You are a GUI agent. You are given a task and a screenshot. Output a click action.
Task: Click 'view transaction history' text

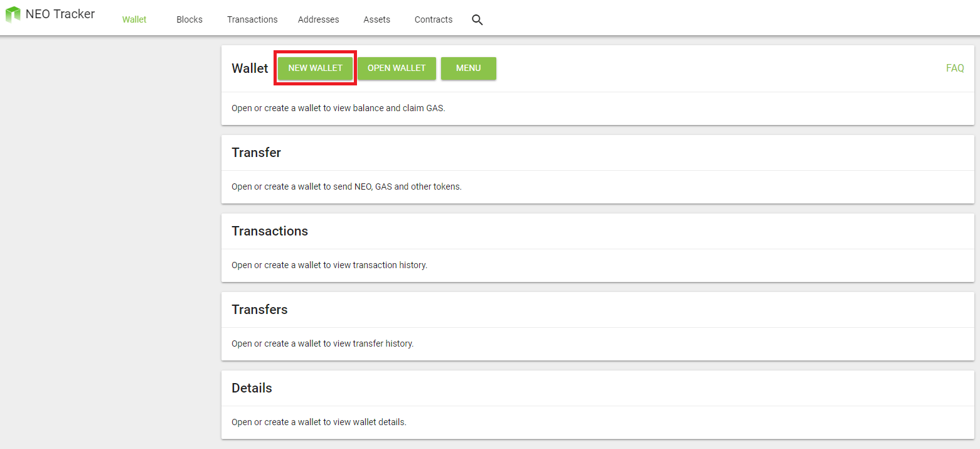click(379, 265)
